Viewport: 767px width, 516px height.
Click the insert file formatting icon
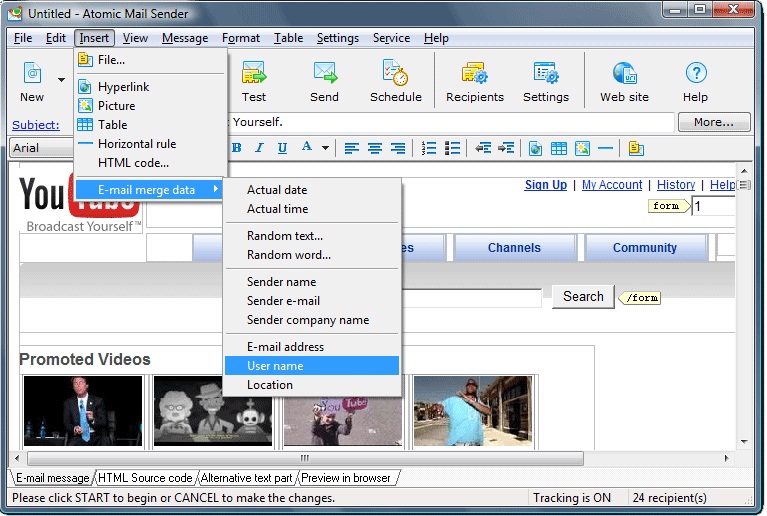(636, 148)
